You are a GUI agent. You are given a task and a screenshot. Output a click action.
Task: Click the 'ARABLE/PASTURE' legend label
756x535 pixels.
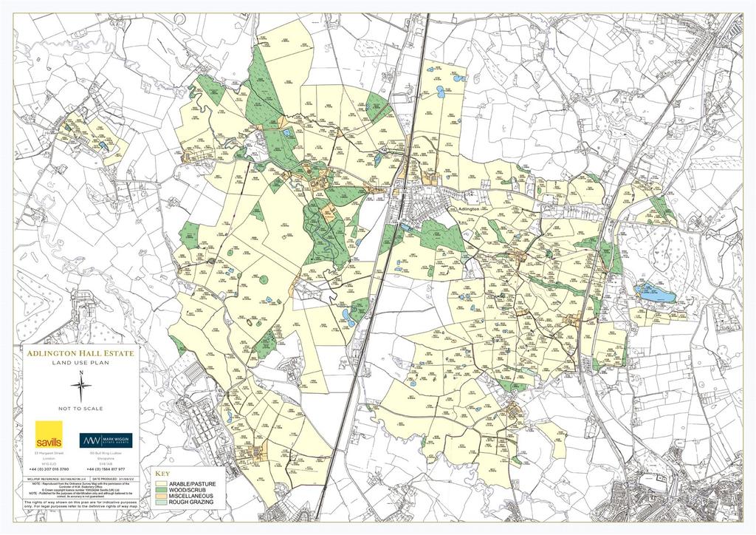[x=193, y=484]
